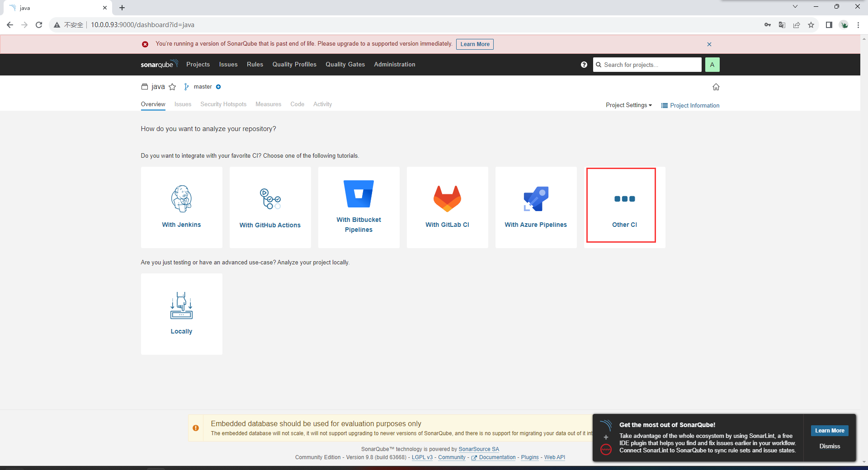Screen dimensions: 868x470
Task: Select the With GitLab CI tutorial
Action: pos(447,207)
